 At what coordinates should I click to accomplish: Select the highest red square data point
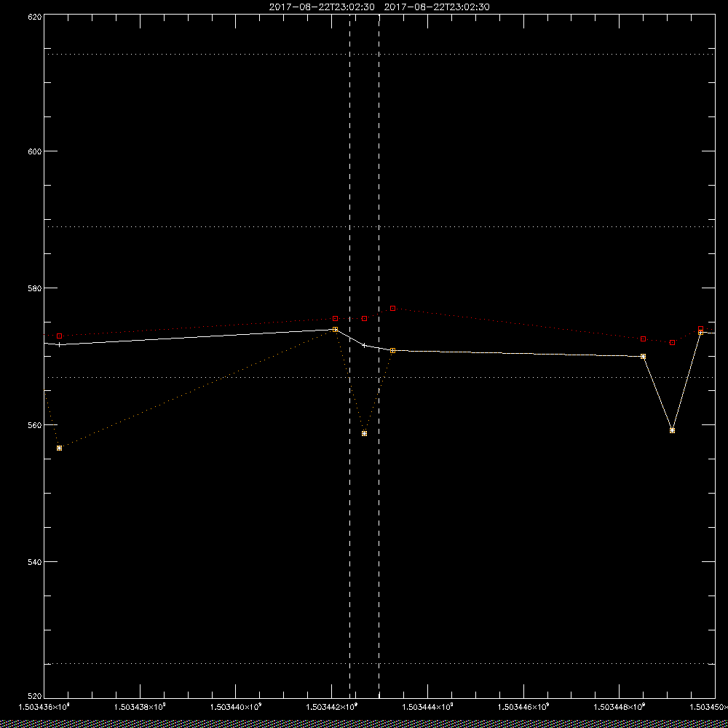click(393, 308)
